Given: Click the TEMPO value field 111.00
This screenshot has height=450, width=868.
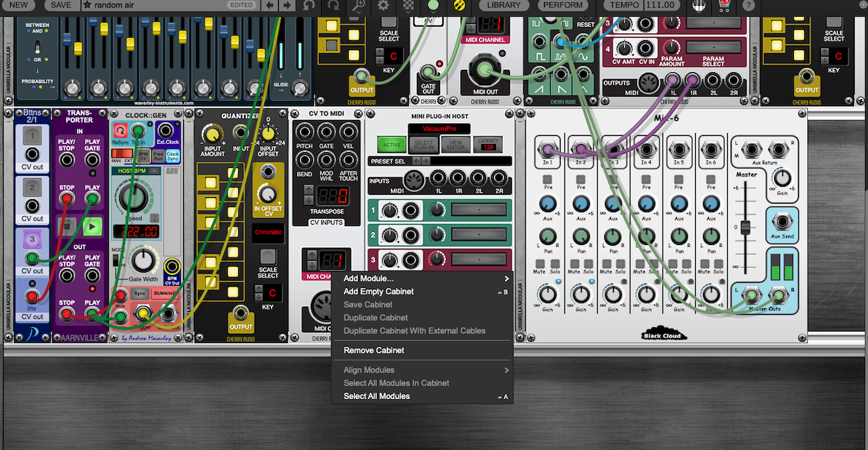Looking at the screenshot, I should click(x=661, y=5).
